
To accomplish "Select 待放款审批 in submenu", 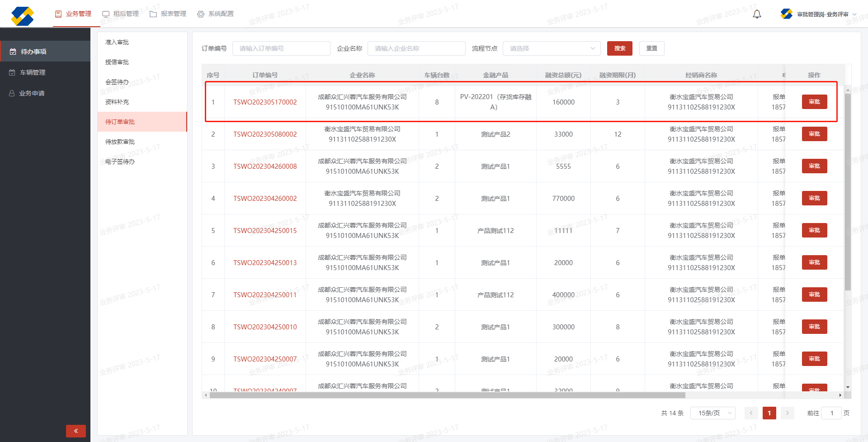I will coord(120,142).
